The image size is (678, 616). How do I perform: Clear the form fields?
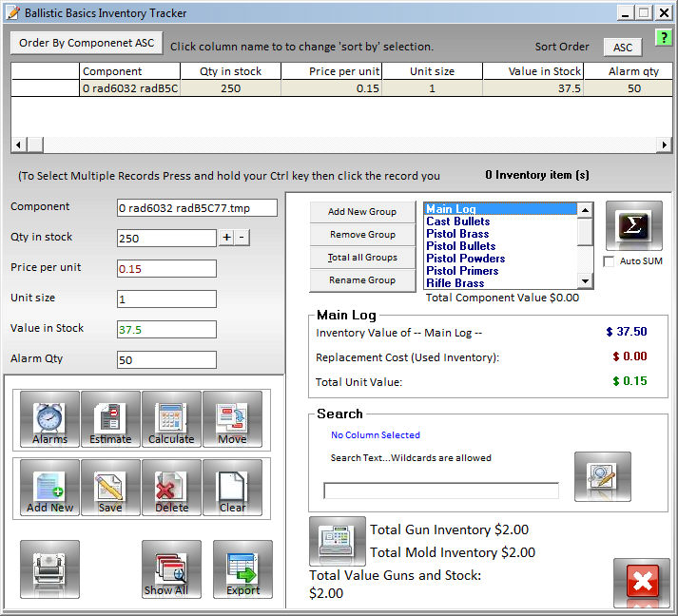pos(232,488)
